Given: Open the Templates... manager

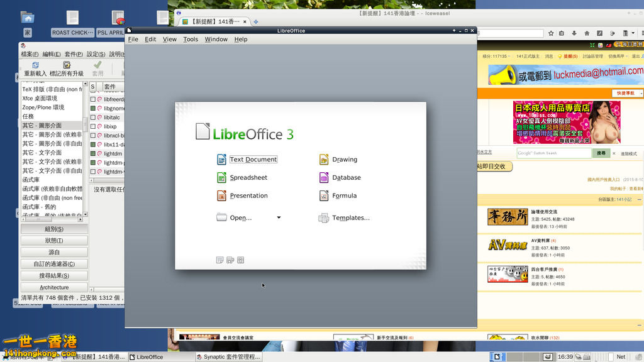Looking at the screenshot, I should 344,217.
